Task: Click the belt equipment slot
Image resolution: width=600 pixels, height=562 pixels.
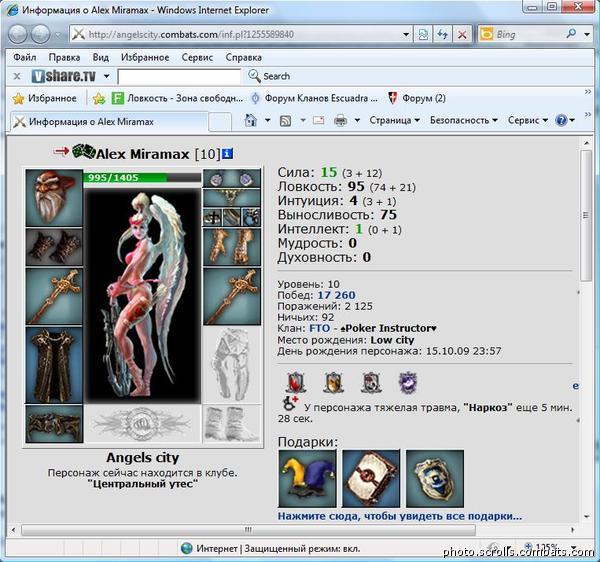Action: coord(54,424)
